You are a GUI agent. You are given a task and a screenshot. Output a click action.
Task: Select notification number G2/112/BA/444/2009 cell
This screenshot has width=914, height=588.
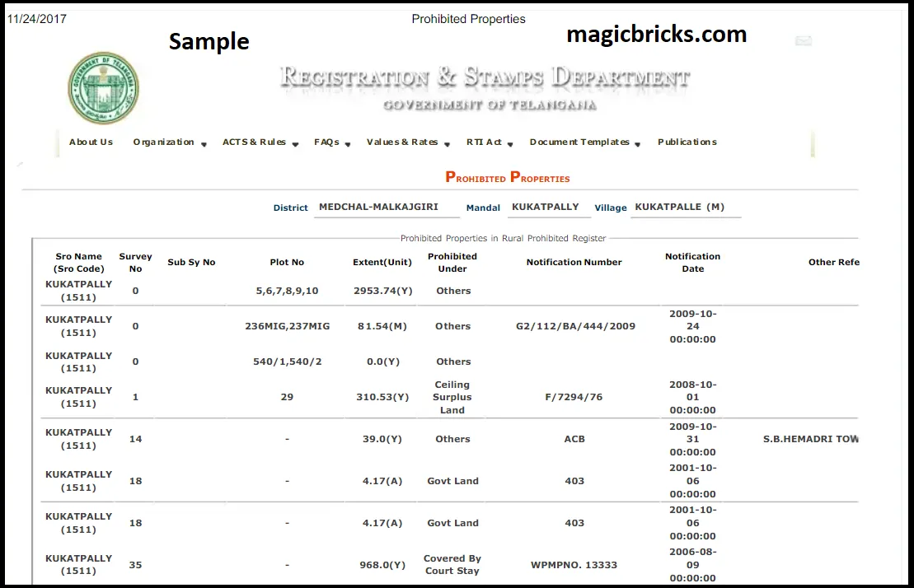coord(575,327)
